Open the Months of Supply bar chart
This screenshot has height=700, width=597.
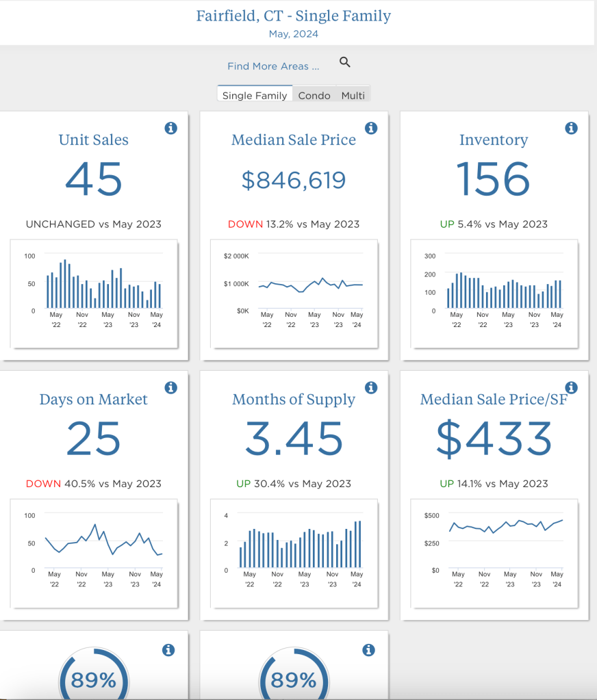(294, 553)
